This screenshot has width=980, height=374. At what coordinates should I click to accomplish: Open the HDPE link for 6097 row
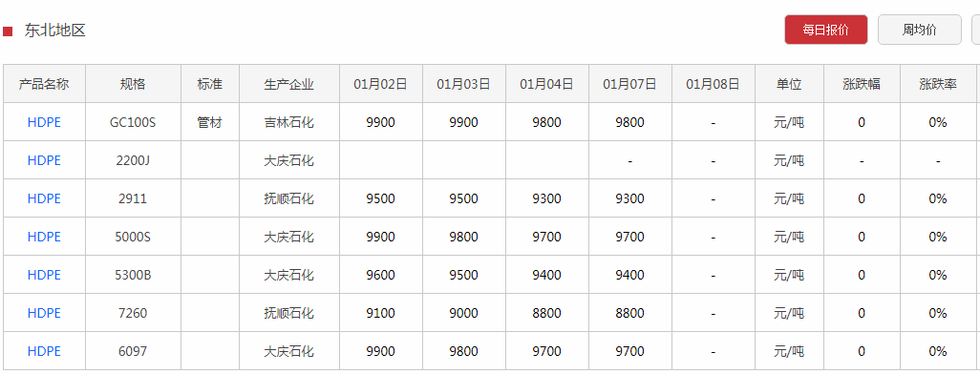44,351
